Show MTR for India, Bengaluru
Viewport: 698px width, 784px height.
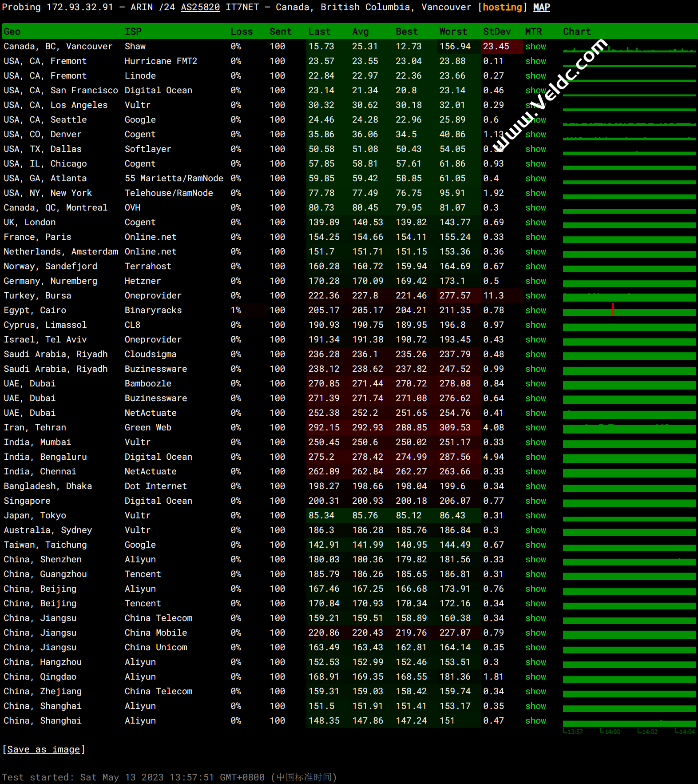[535, 457]
